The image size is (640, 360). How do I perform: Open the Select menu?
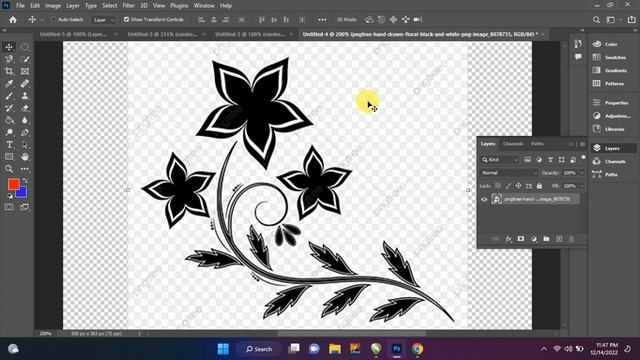point(109,6)
